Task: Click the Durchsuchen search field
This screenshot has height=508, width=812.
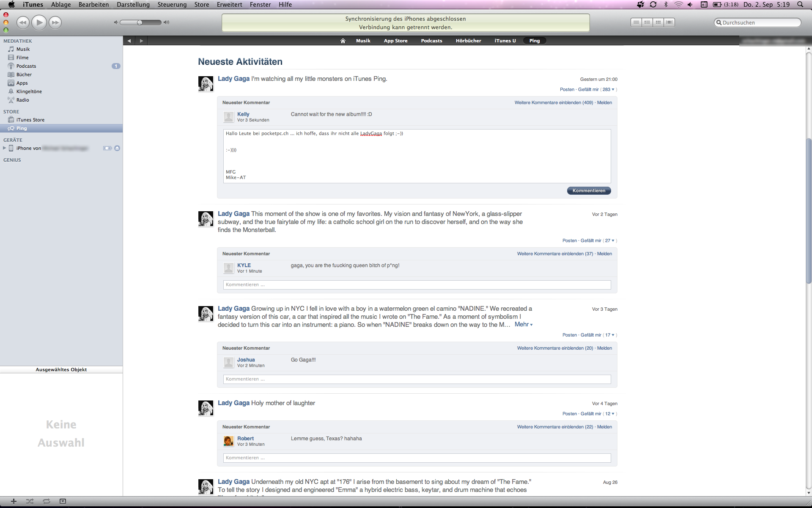Action: point(757,22)
